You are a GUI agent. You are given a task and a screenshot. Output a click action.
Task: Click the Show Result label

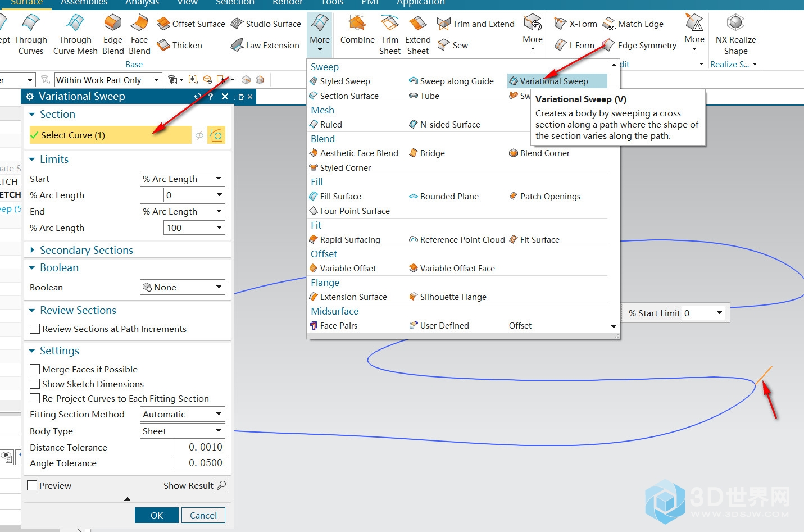pyautogui.click(x=188, y=485)
